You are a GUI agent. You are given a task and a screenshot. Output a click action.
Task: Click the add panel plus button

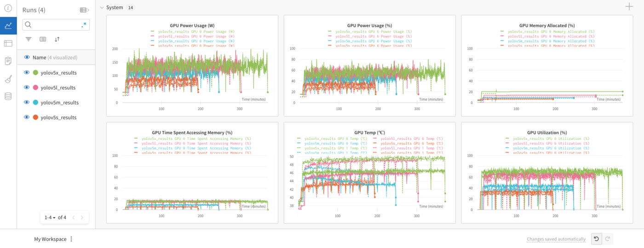(x=629, y=6)
